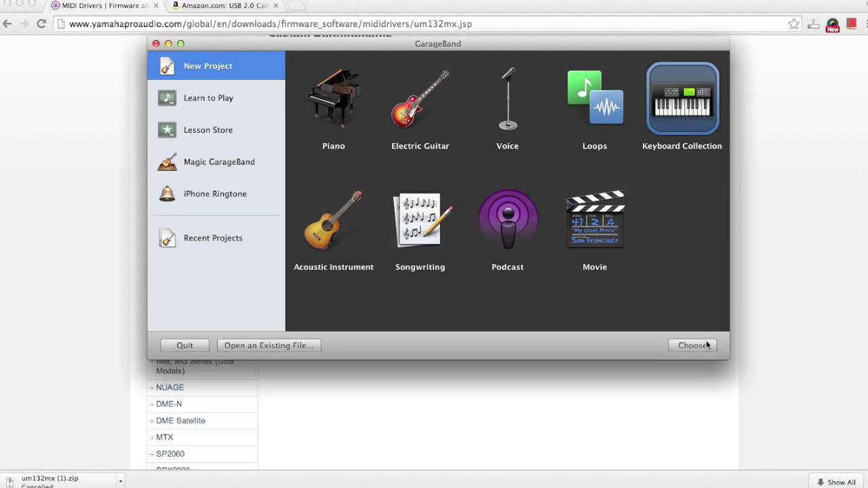868x488 pixels.
Task: Click Show All downloads button
Action: (836, 482)
